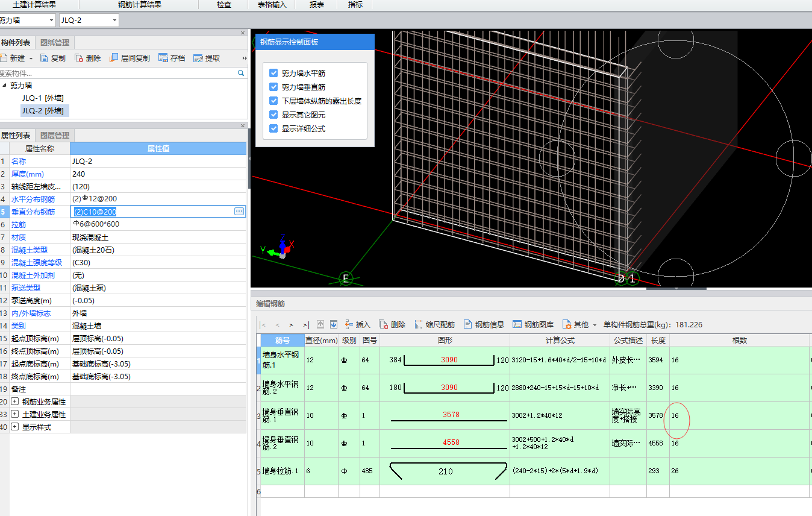Open the 检查 ribbon tab
Viewport: 812px width, 516px height.
coord(224,5)
